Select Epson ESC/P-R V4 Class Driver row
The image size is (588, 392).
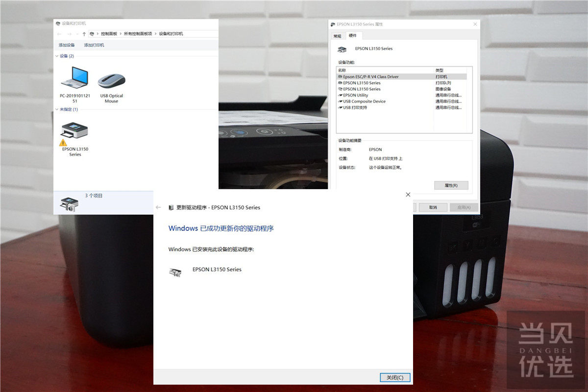(402, 77)
